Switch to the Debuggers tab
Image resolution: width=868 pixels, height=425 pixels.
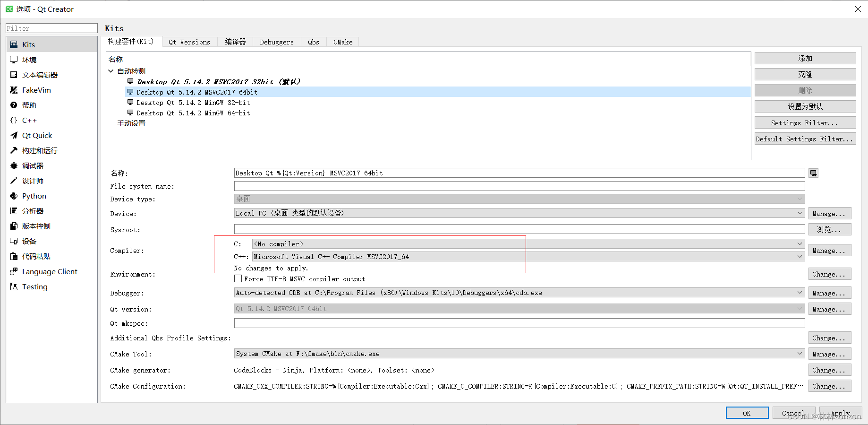tap(277, 42)
